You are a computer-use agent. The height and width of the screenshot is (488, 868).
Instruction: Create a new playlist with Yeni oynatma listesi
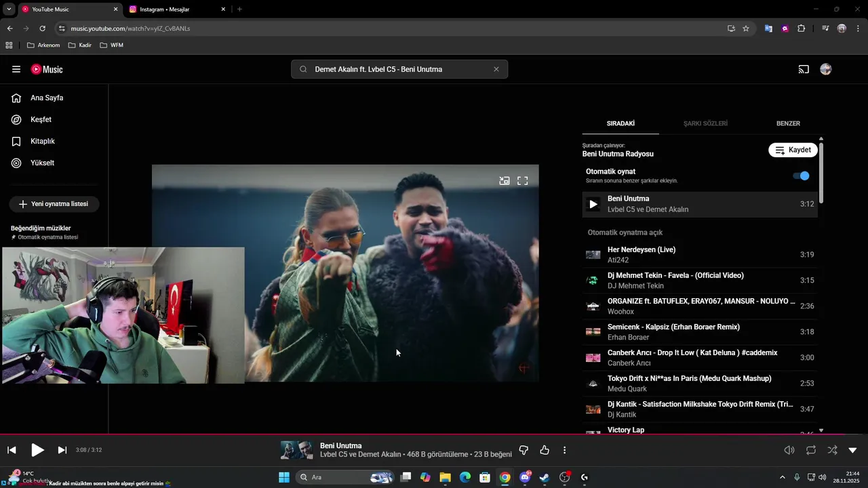point(54,204)
